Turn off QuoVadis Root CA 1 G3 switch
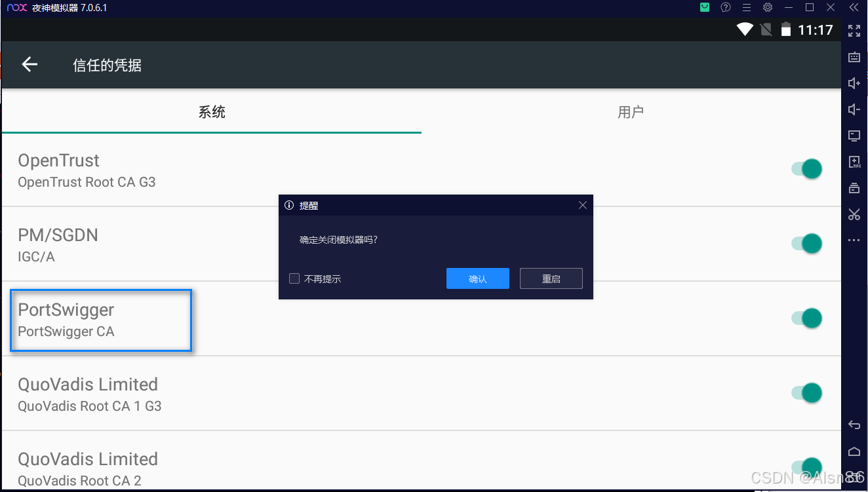The image size is (868, 492). pos(807,393)
